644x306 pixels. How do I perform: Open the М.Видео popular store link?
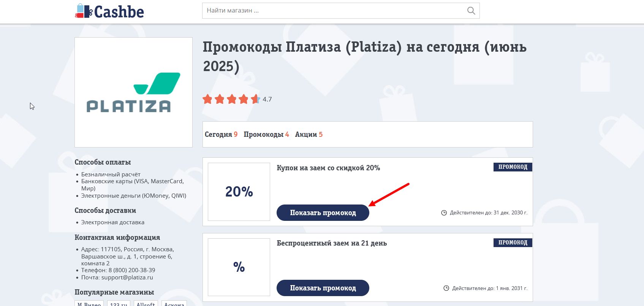pos(89,304)
